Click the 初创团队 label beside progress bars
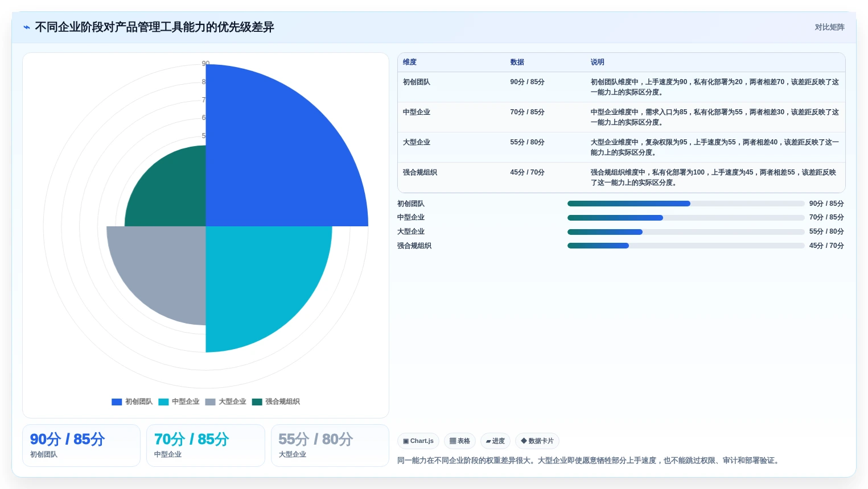Screen dimensions: 868x489 (x=411, y=204)
